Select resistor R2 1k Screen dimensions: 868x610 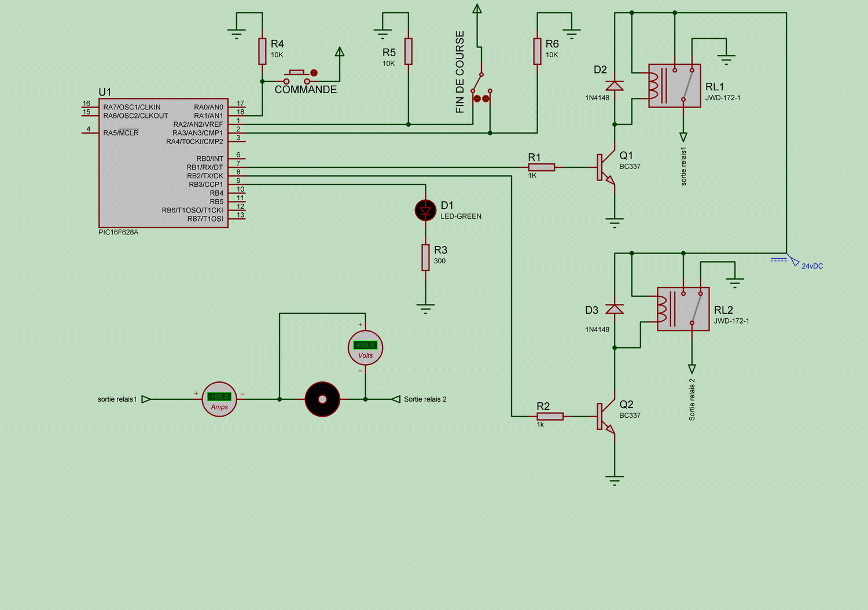pyautogui.click(x=550, y=416)
